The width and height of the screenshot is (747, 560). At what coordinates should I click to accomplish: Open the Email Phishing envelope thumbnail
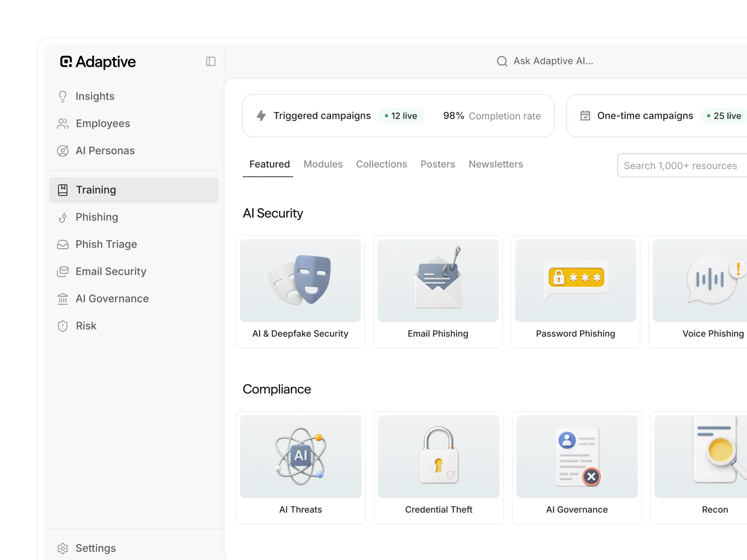click(x=438, y=280)
